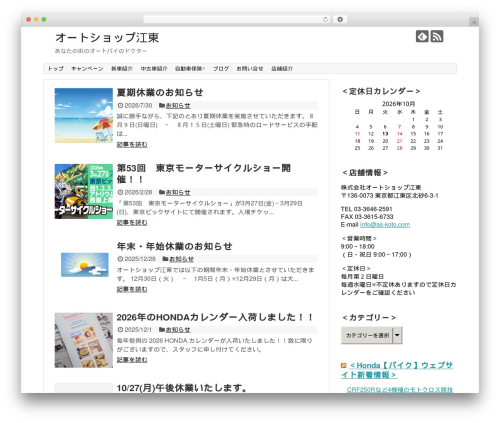Click red date 14 in calendar
The width and height of the screenshot is (500, 423).
(399, 134)
